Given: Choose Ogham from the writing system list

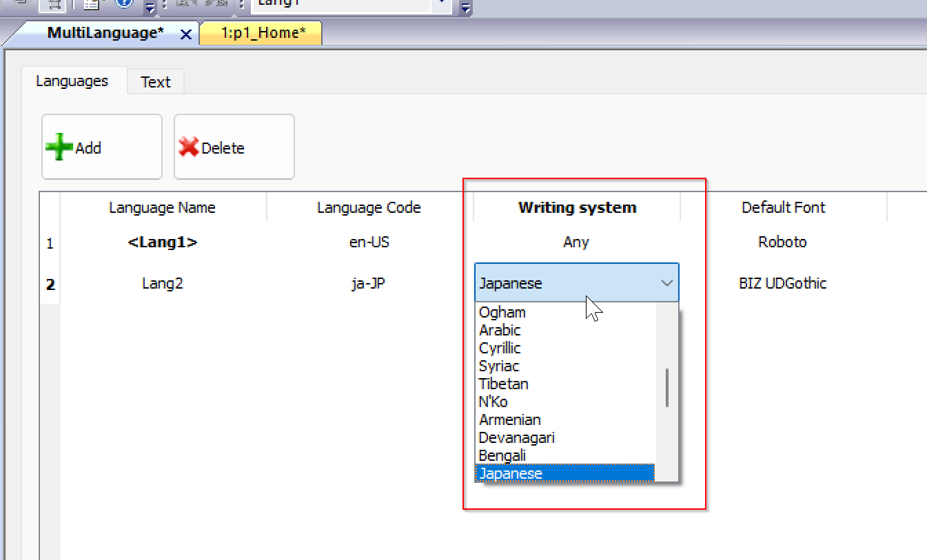Looking at the screenshot, I should click(x=565, y=312).
